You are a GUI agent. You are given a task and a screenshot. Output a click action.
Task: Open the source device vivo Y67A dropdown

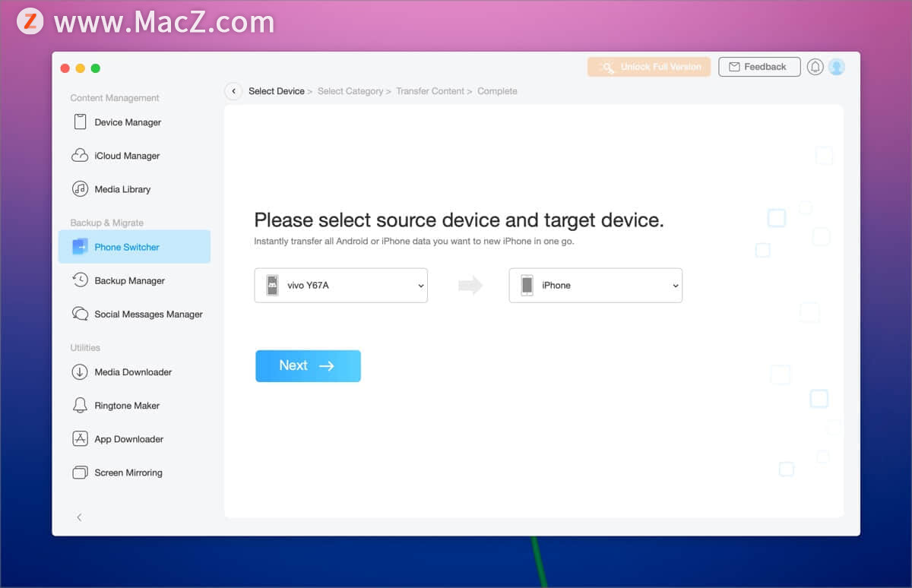(x=340, y=286)
